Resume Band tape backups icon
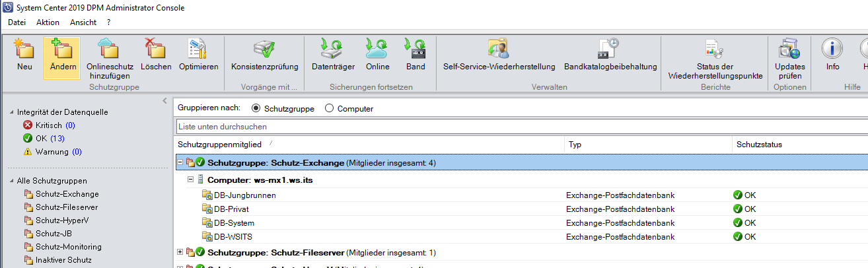The width and height of the screenshot is (868, 268). point(416,48)
